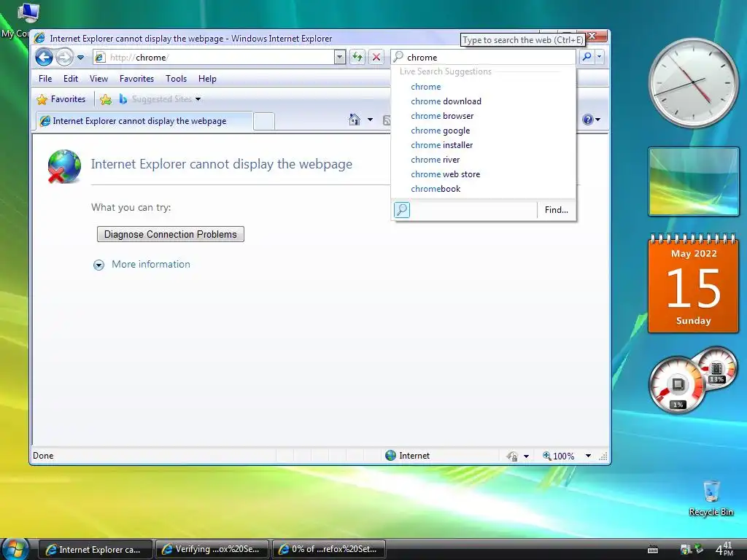This screenshot has height=560, width=747.
Task: Switch to the Verifying taskbar window
Action: coord(212,549)
